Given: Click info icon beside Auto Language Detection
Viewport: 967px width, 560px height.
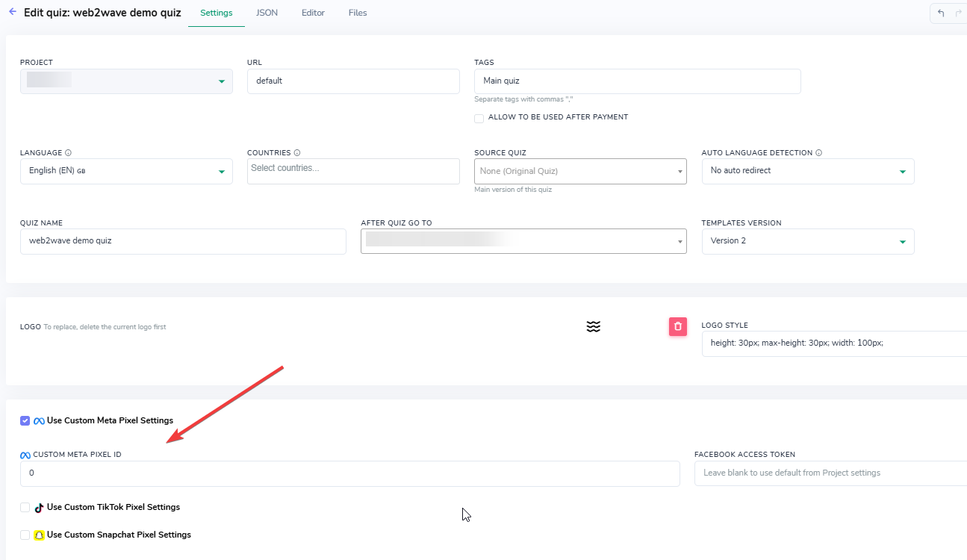Looking at the screenshot, I should [x=819, y=152].
